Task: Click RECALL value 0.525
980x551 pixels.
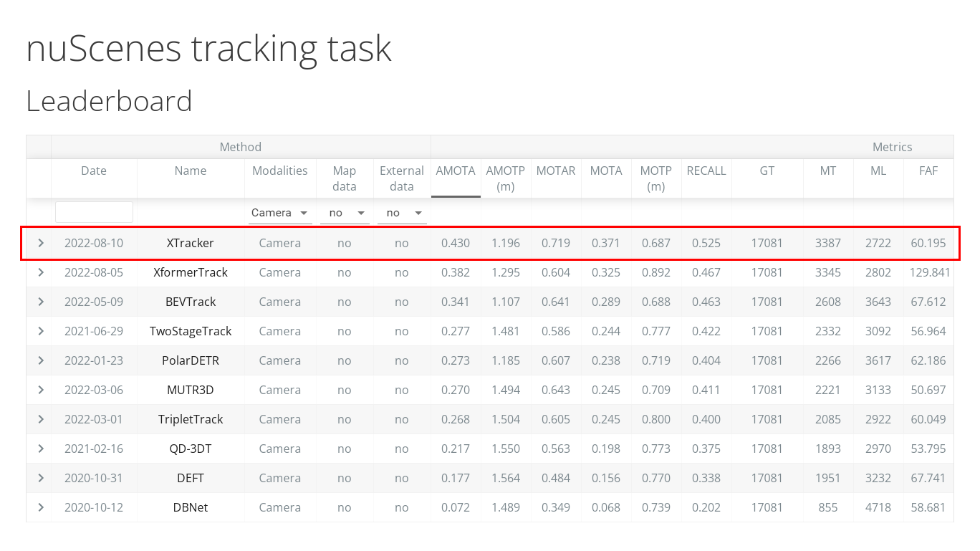Action: tap(706, 243)
